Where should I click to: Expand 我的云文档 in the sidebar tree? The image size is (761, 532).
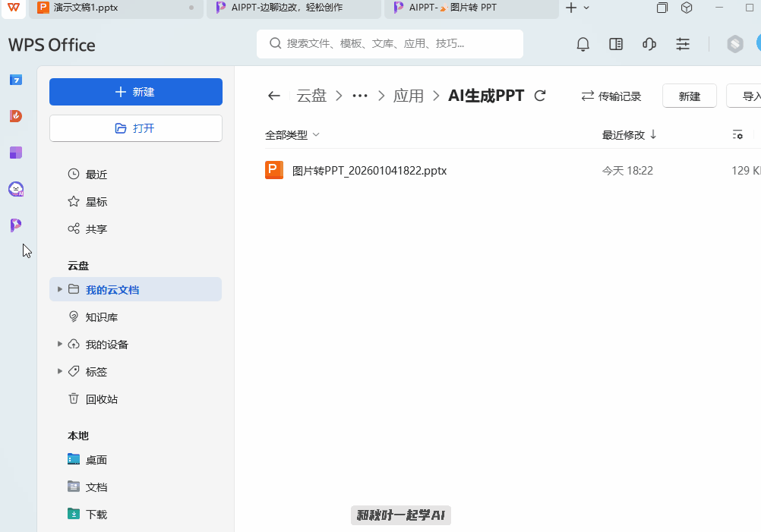(59, 289)
